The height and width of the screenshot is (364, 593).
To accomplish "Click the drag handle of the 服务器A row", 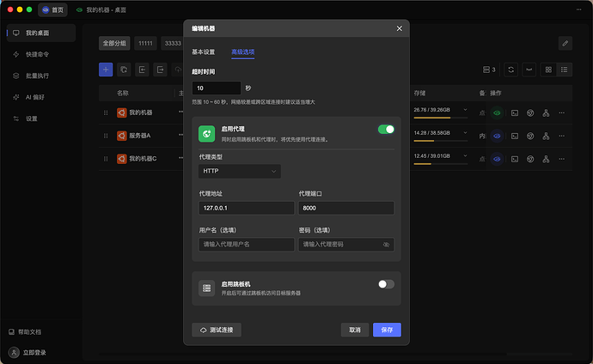I will 106,136.
